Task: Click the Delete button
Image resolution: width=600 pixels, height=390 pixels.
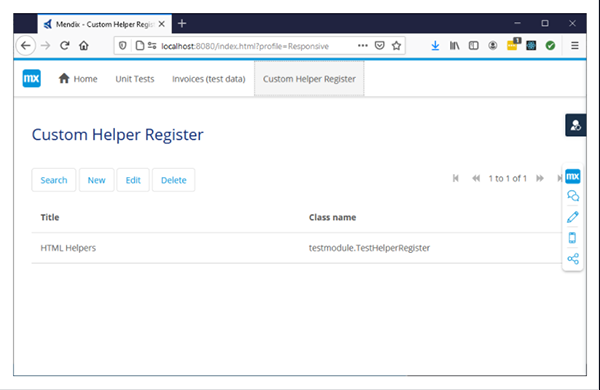Action: (174, 180)
